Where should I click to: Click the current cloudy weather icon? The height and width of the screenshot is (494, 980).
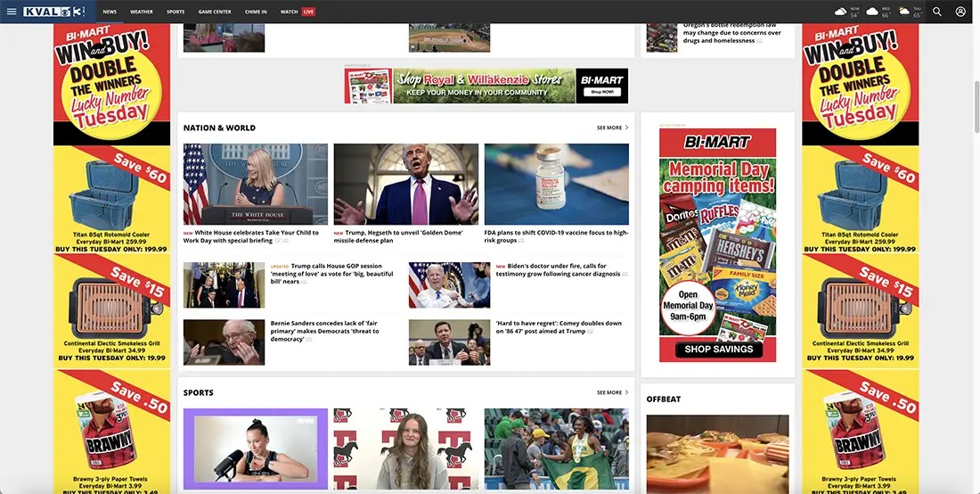point(841,12)
